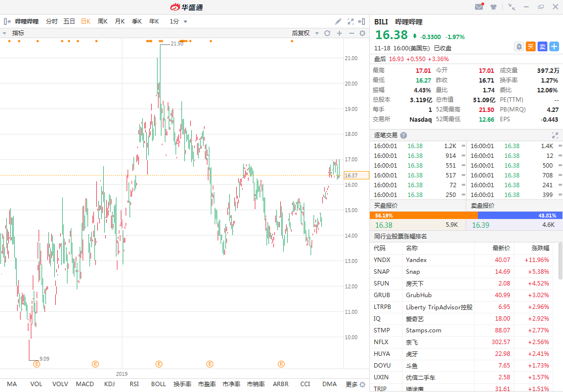Click the sell 卖 button
The height and width of the screenshot is (392, 563).
542,46
